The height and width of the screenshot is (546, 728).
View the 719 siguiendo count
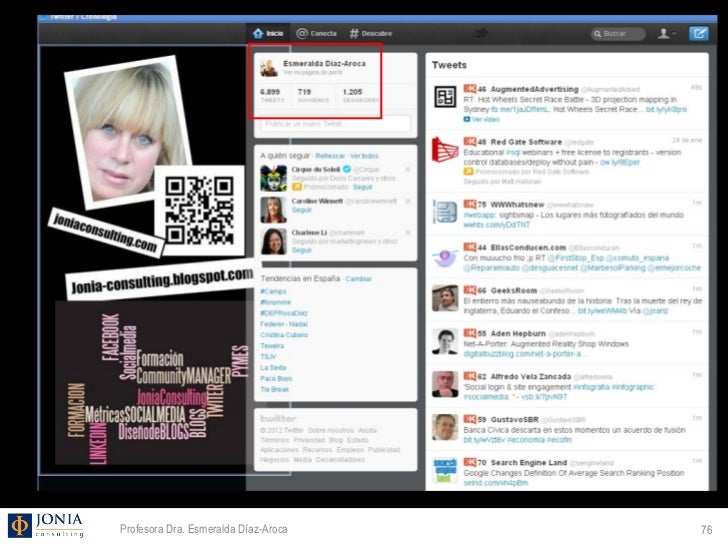pyautogui.click(x=313, y=95)
